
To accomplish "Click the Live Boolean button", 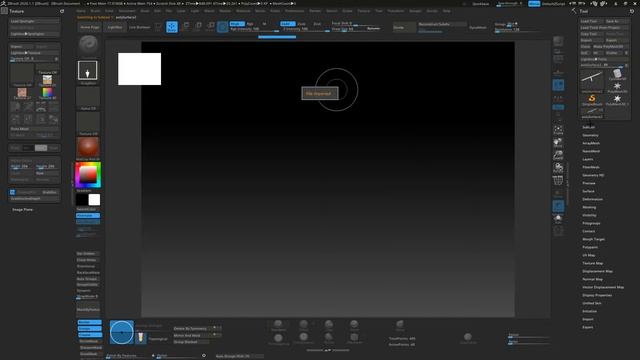I will tap(140, 27).
